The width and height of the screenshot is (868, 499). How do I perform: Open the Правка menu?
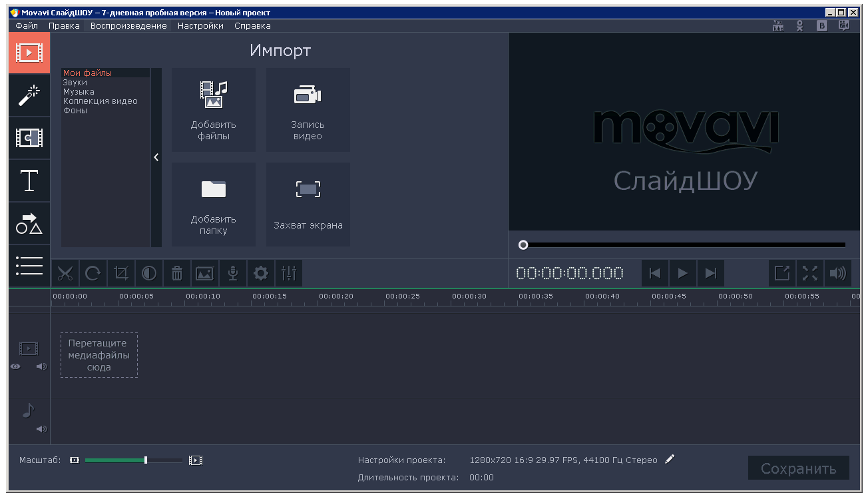64,26
